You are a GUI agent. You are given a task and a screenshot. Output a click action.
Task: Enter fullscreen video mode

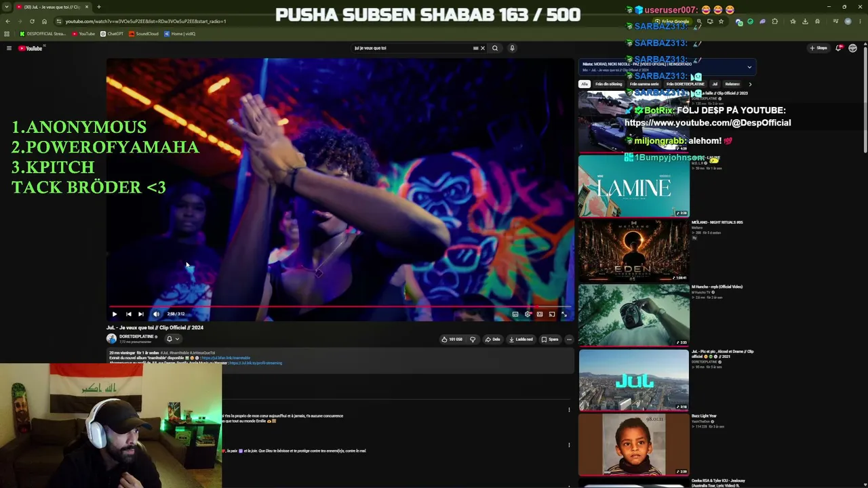(x=564, y=314)
